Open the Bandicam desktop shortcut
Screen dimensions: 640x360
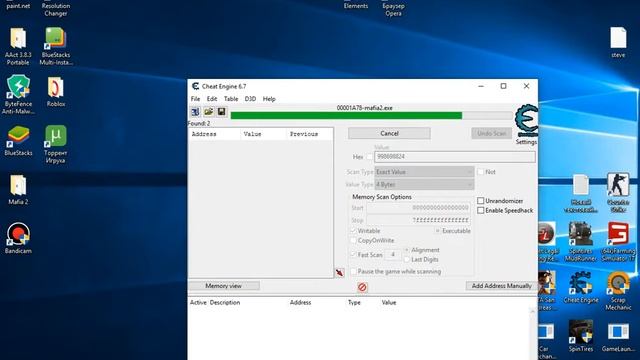(18, 238)
